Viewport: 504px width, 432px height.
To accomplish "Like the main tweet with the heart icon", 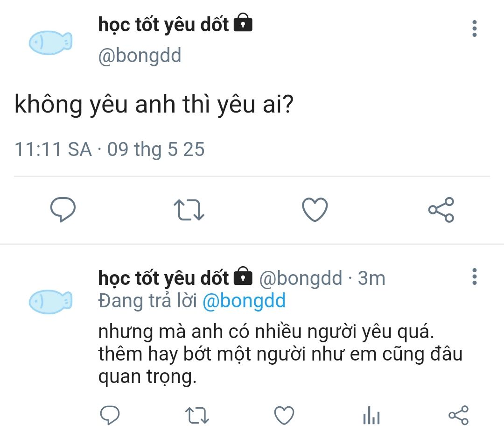I will [x=315, y=209].
